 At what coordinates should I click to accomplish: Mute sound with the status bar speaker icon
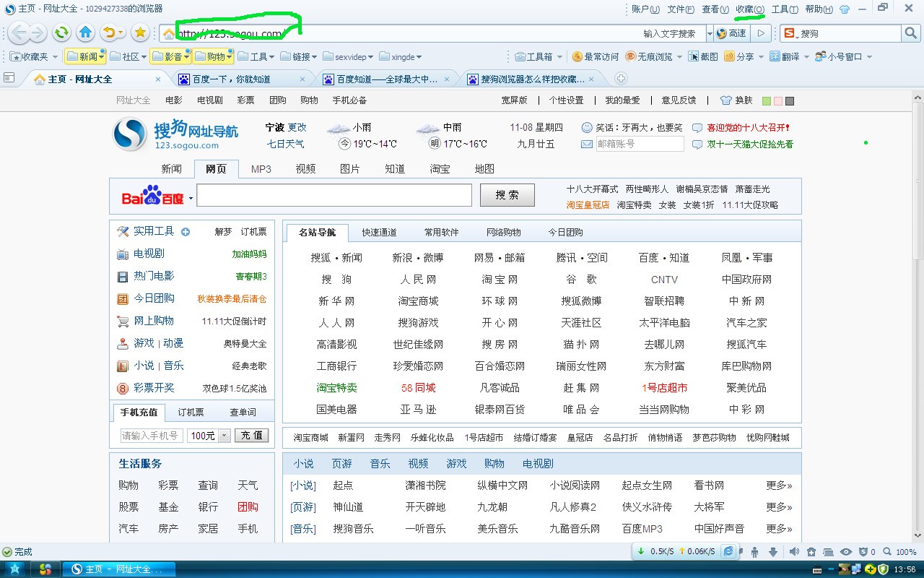[x=794, y=552]
